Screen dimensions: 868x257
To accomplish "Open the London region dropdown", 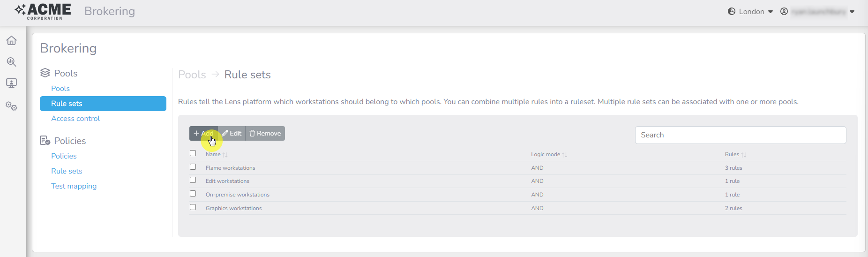I will (x=750, y=11).
